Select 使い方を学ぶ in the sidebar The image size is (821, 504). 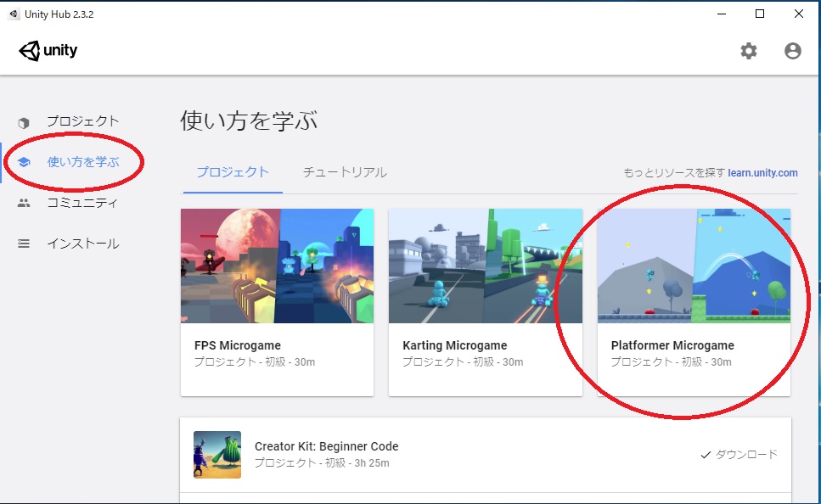tap(83, 162)
